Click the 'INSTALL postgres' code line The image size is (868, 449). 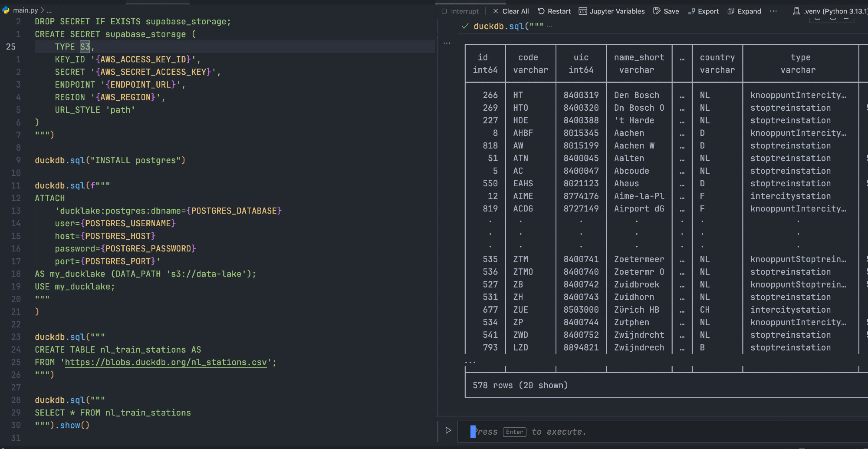(110, 161)
